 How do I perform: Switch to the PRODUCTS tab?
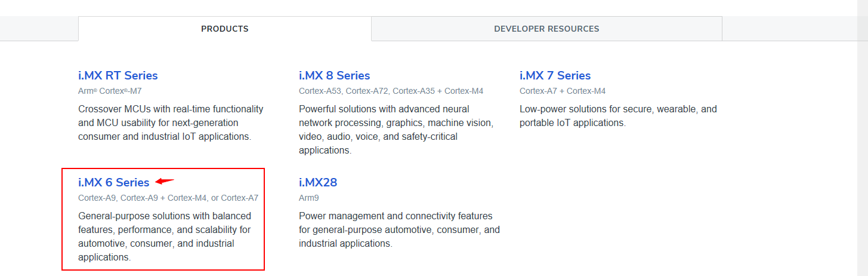tap(225, 29)
